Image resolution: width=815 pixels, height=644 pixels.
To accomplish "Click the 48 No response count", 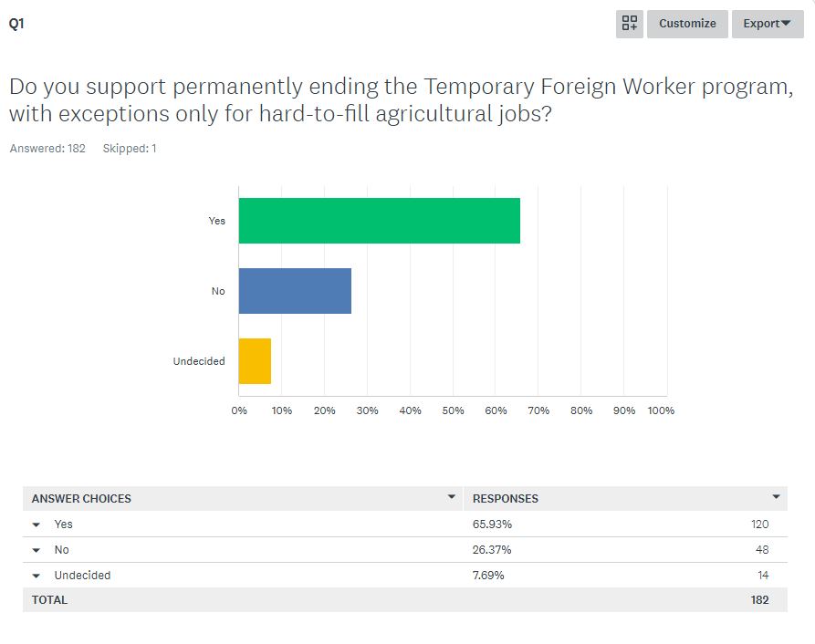I will 761,550.
